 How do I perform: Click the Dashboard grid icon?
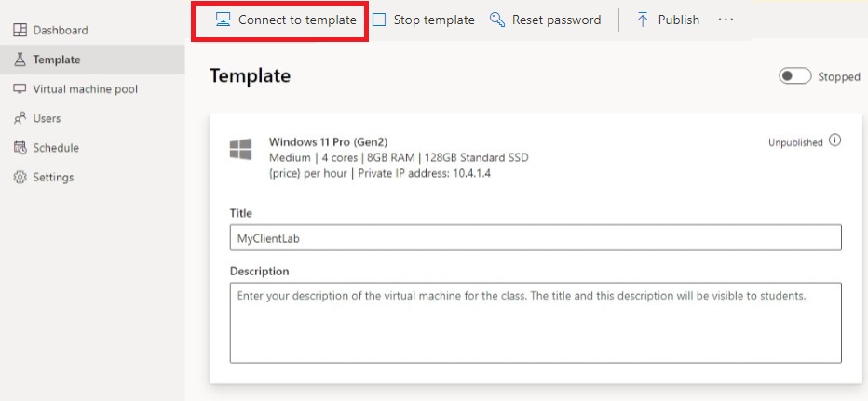click(20, 31)
